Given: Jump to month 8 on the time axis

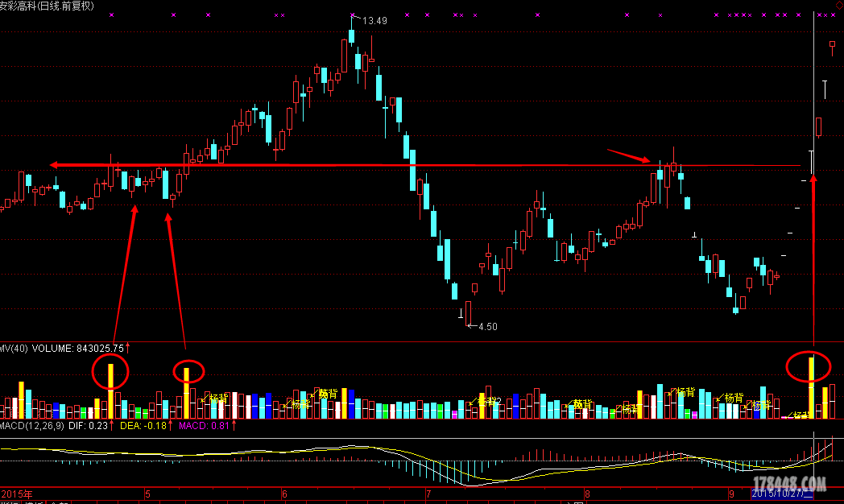Looking at the screenshot, I should click(x=587, y=494).
